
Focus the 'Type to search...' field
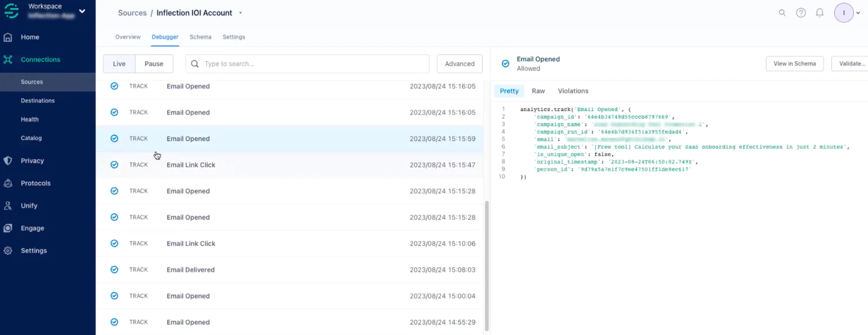pyautogui.click(x=308, y=64)
